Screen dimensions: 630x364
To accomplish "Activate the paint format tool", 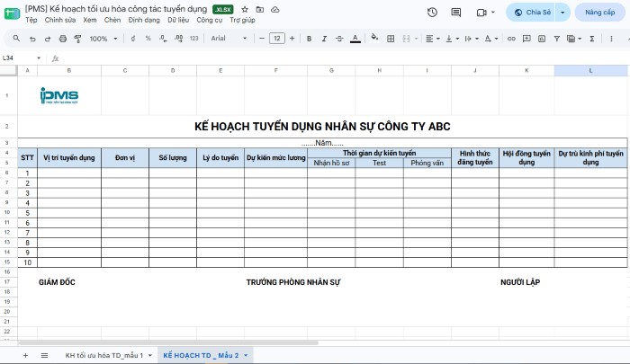I will [77, 39].
